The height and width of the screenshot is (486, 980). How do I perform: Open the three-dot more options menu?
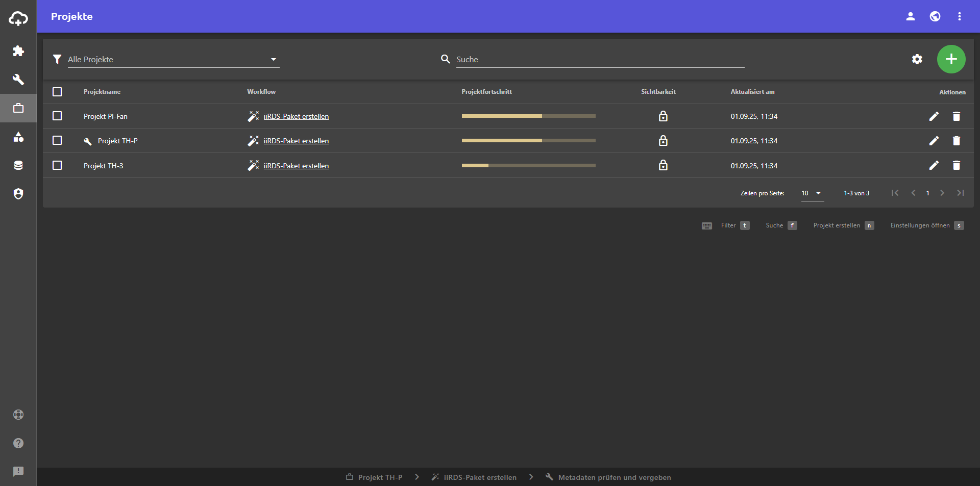(960, 16)
